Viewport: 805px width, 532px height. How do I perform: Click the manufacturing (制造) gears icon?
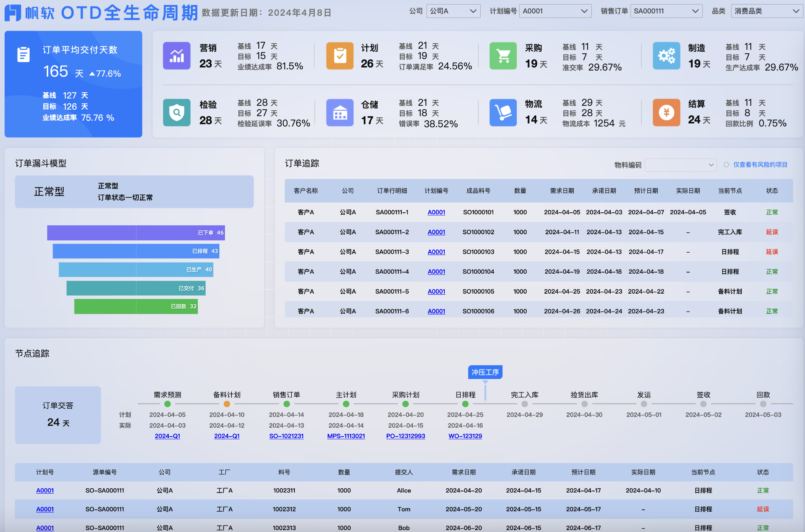click(666, 56)
